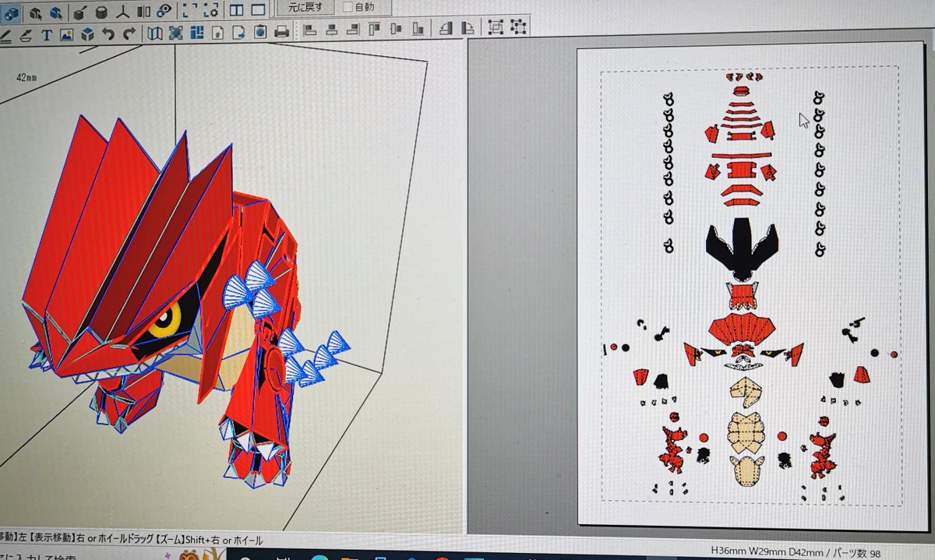Click the redo arrow icon
Screen dimensions: 935x560
pyautogui.click(x=129, y=33)
